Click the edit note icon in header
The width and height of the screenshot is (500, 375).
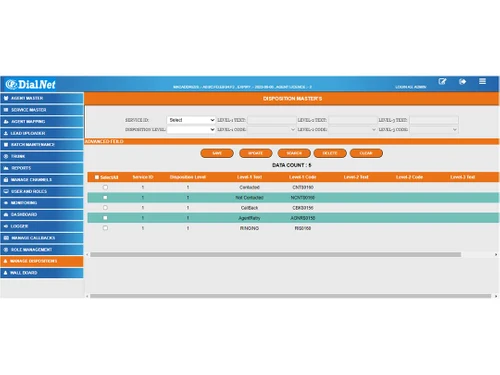click(442, 82)
